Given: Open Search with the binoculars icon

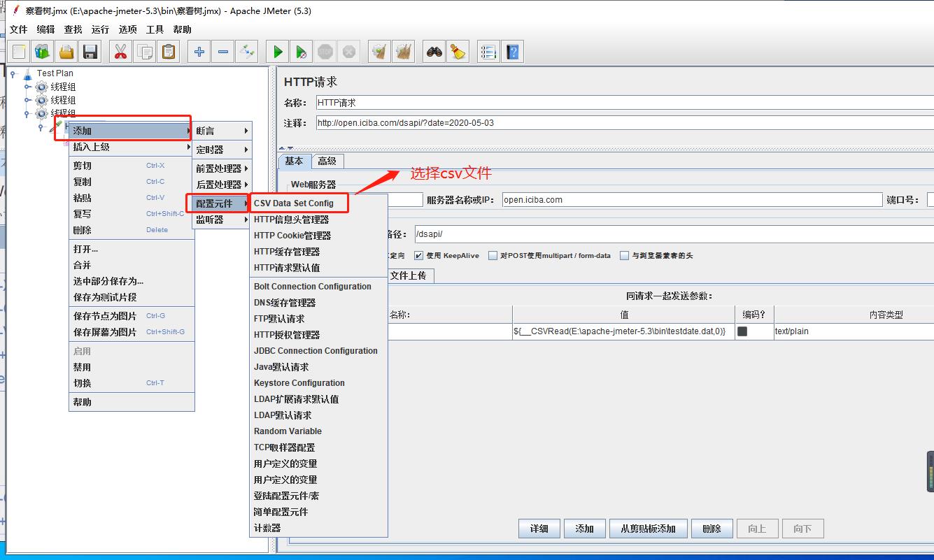Looking at the screenshot, I should (x=434, y=52).
